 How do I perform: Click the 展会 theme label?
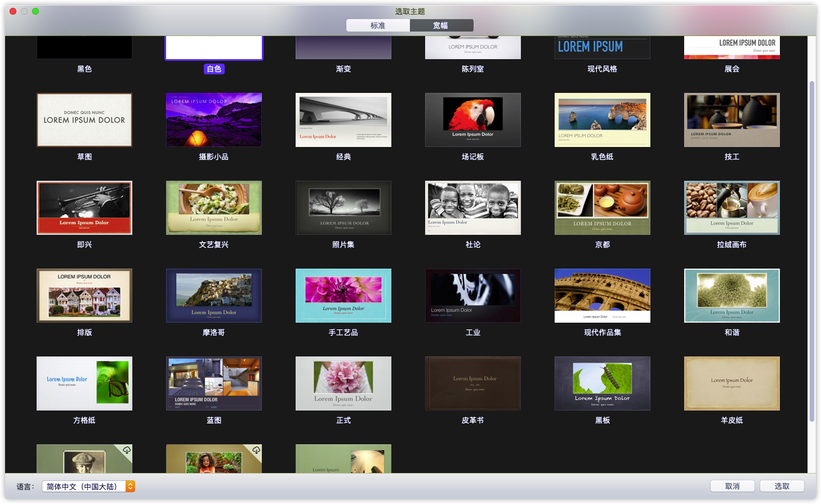[x=732, y=69]
